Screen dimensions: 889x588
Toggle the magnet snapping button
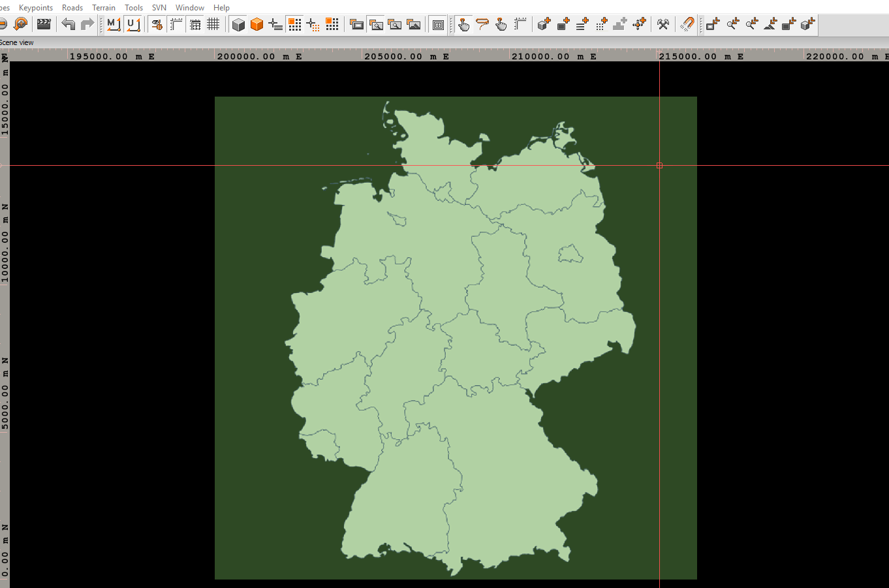pos(687,24)
